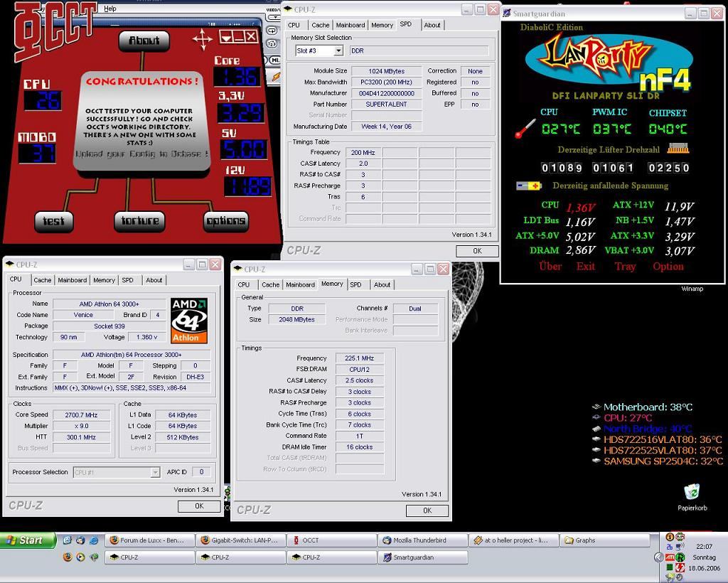
Task: Click the thermometer icon in Smartguardian
Action: coord(525,129)
